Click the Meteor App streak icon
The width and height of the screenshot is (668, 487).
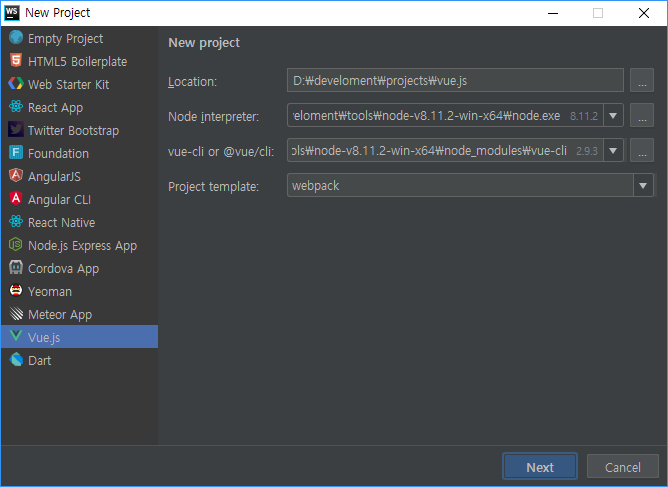click(x=16, y=314)
